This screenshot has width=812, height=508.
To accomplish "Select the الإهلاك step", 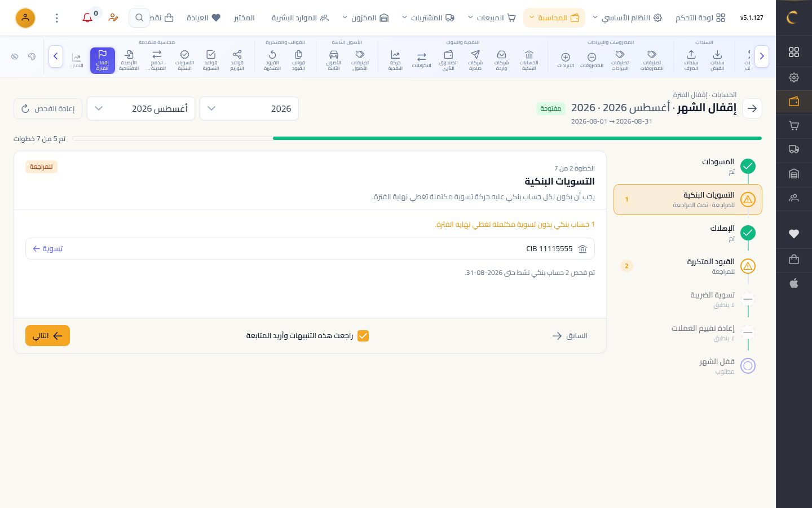I will pos(688,233).
